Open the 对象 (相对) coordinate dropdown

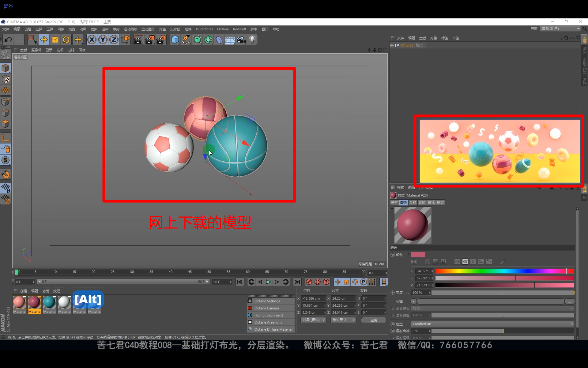(x=313, y=320)
